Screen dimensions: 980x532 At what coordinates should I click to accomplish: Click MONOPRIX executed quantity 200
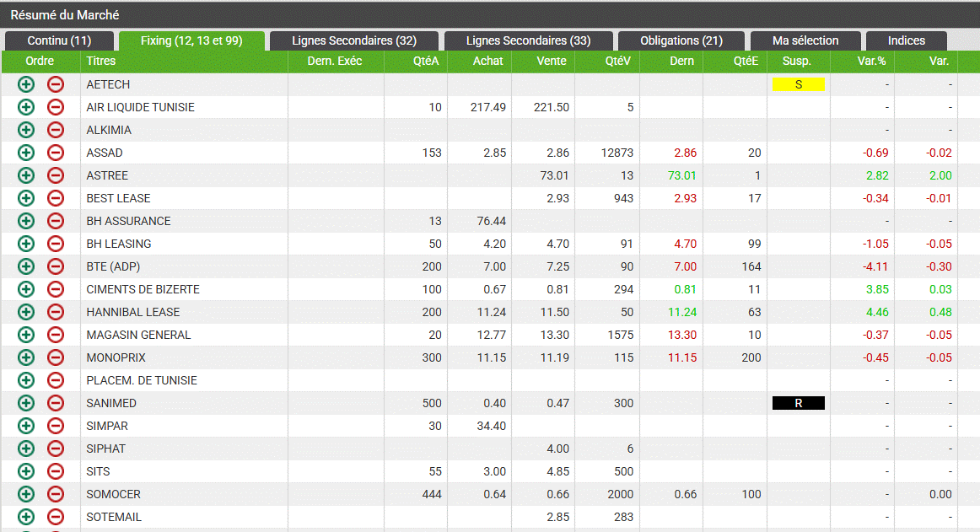751,357
